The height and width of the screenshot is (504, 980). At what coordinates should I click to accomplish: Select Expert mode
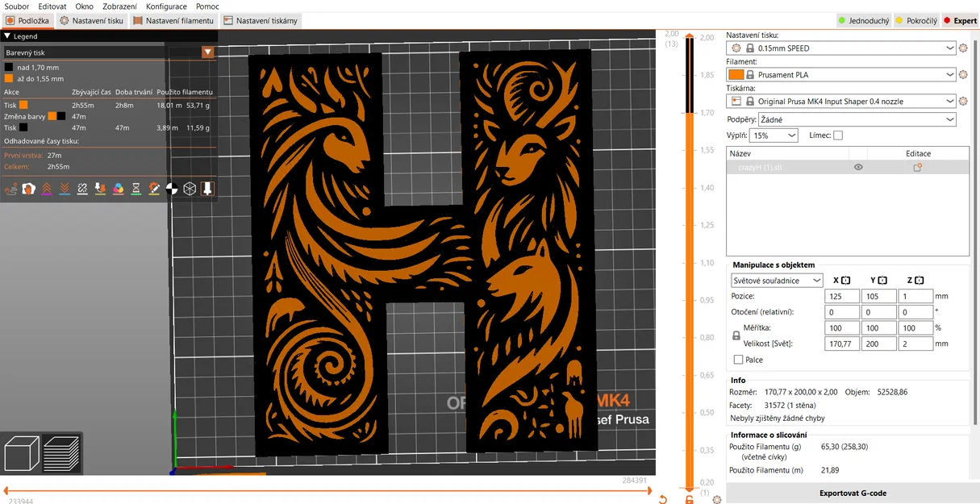pos(960,21)
